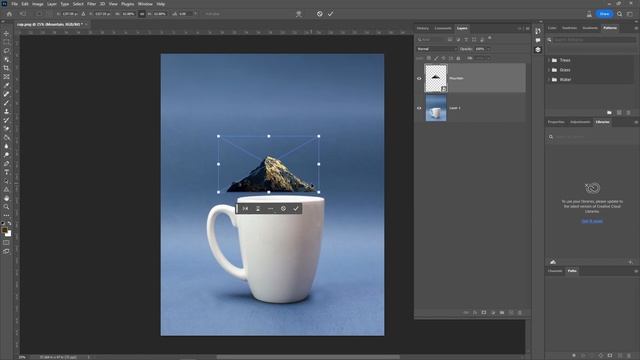The width and height of the screenshot is (640, 360).
Task: Open the blend mode Normal dropdown
Action: pos(436,49)
